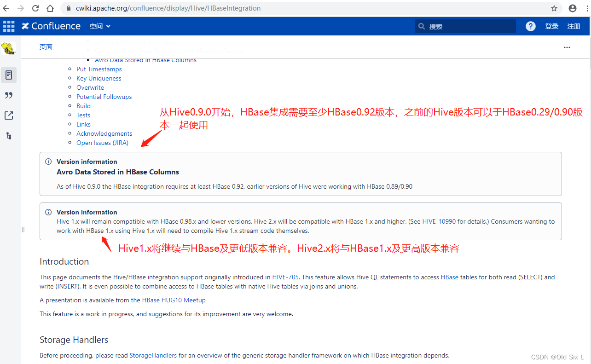Open Chrome profile account icon

pyautogui.click(x=573, y=8)
